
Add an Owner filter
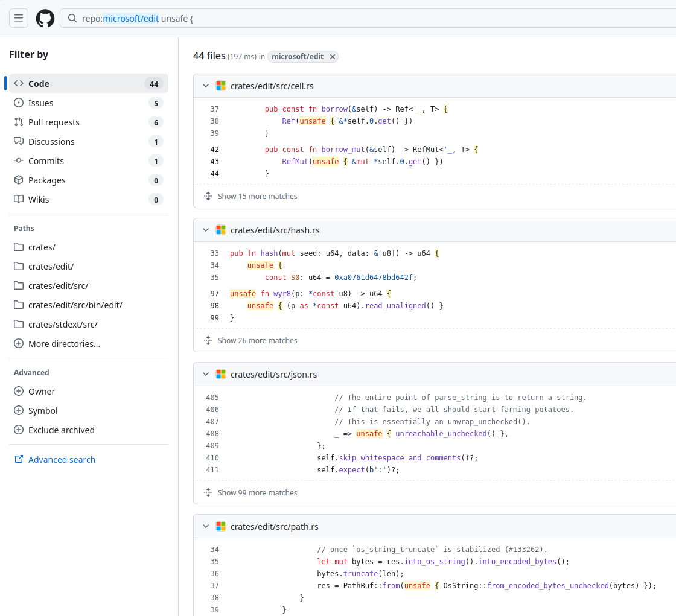pos(88,392)
